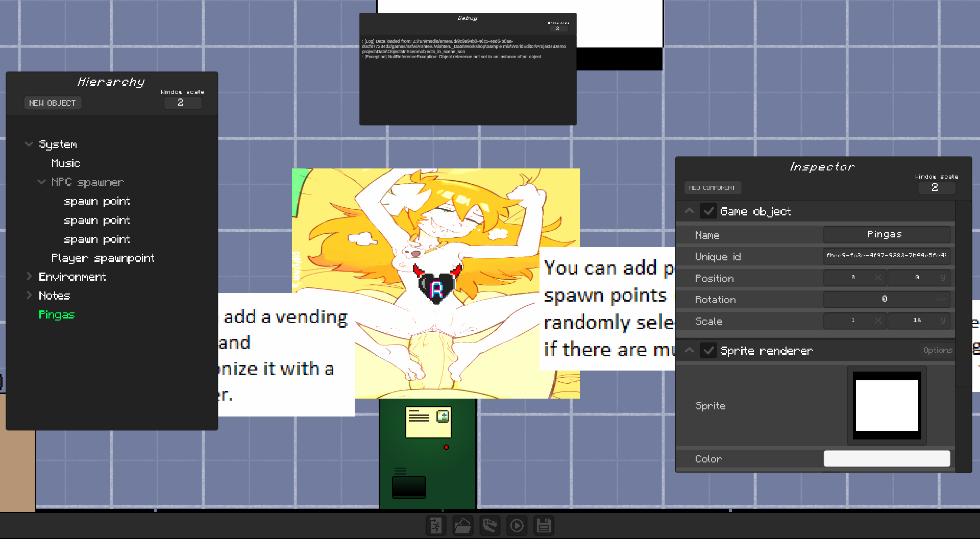Select the Fingas object in Hierarchy
The image size is (980, 539).
click(57, 315)
